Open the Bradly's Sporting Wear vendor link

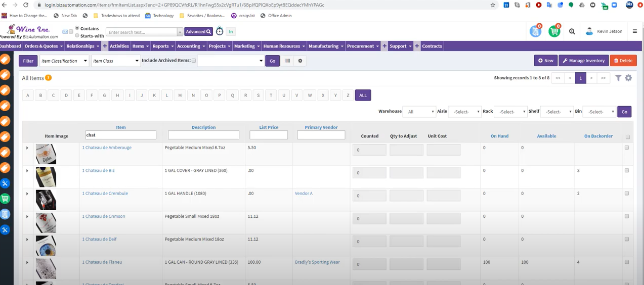click(317, 262)
